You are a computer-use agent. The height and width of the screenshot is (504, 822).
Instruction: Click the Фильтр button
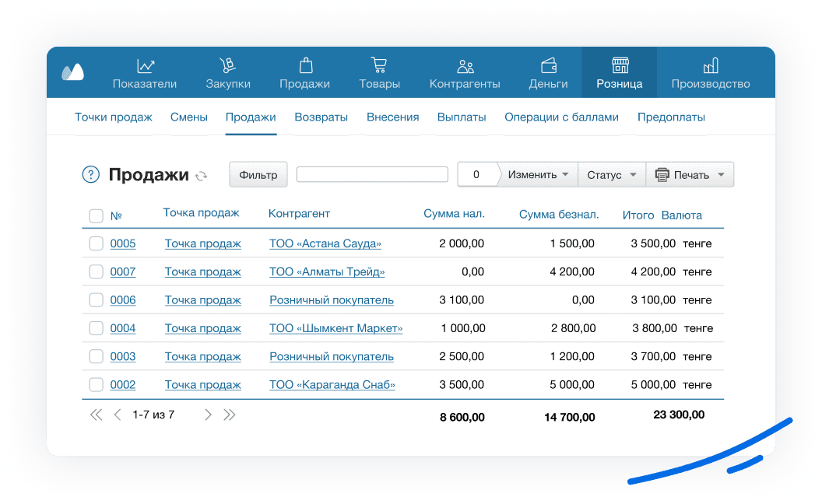pos(258,175)
